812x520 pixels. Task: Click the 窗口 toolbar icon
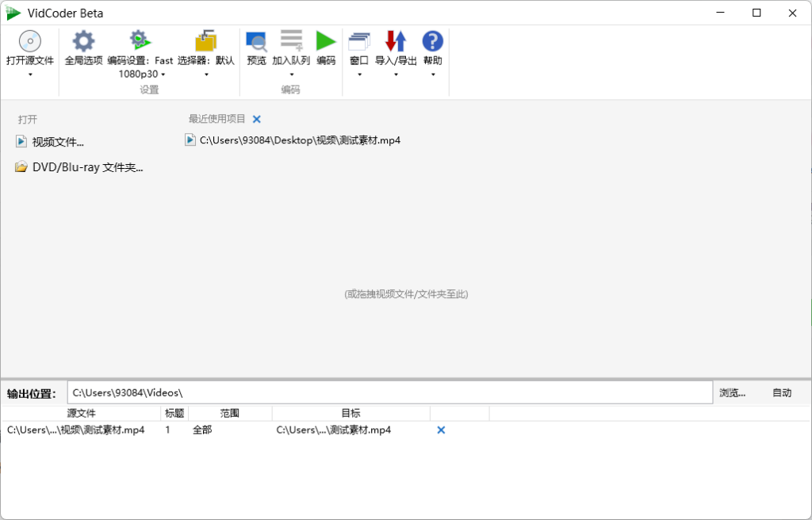358,41
